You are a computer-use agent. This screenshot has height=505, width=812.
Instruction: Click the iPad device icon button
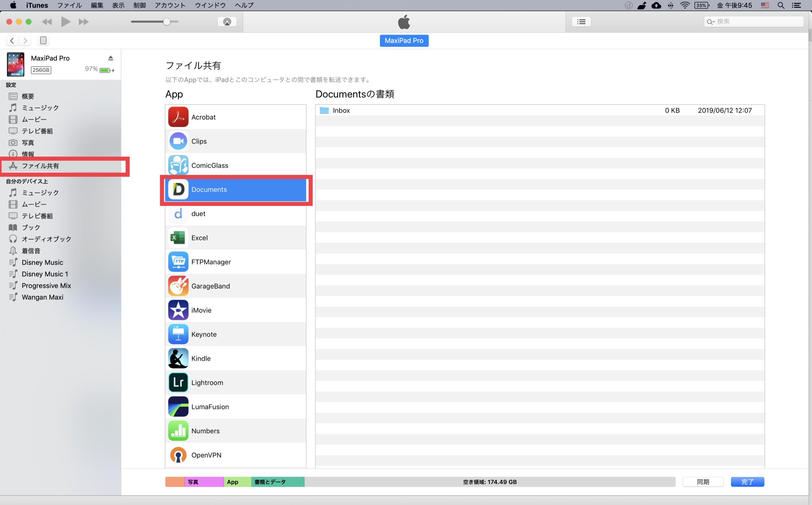click(43, 40)
